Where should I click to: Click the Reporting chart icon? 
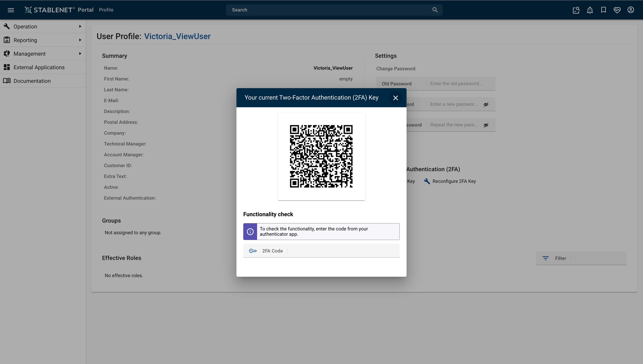click(7, 40)
